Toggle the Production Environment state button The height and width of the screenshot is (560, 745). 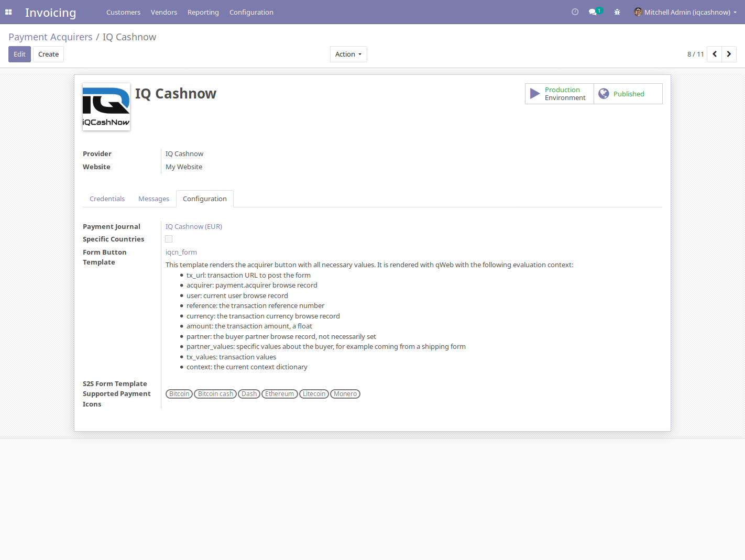(559, 94)
